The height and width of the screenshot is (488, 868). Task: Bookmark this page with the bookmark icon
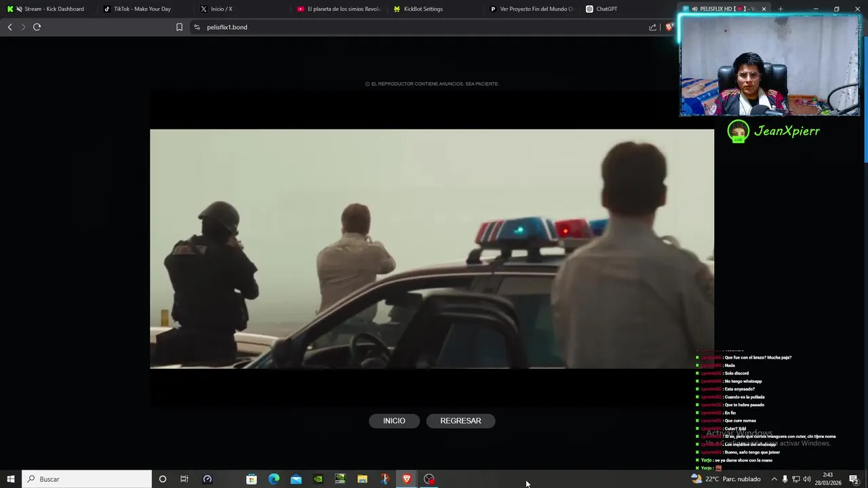[x=179, y=27]
